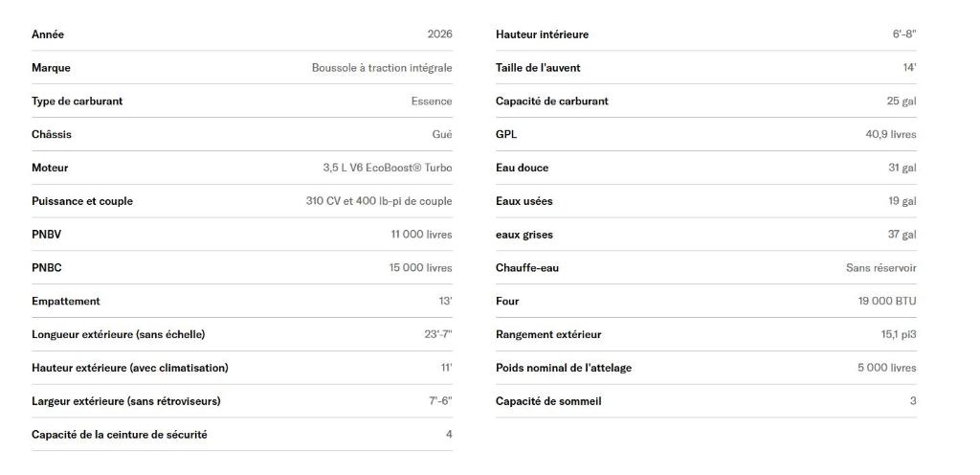Click the Type de carburant label
The width and height of the screenshot is (980, 475).
tap(77, 102)
